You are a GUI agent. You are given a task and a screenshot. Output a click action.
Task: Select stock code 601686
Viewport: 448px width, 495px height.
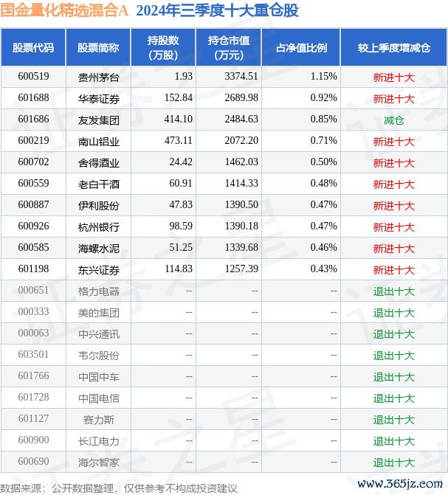(33, 120)
